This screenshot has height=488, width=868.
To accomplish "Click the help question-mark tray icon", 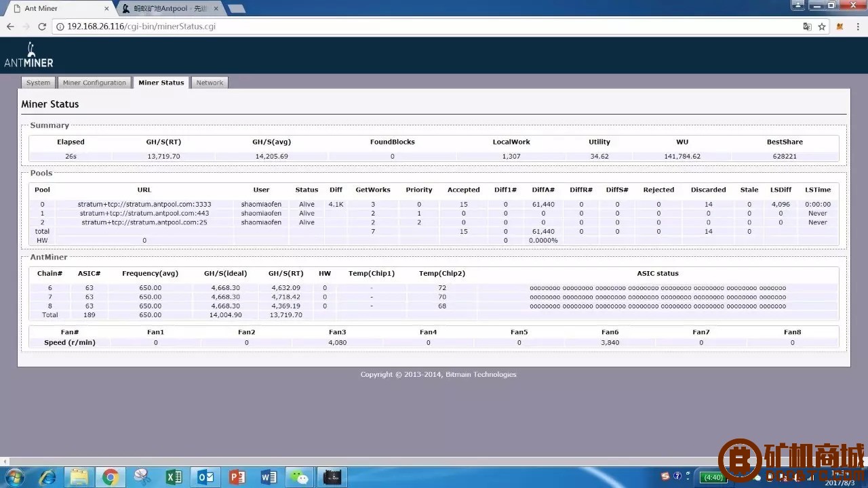I will 677,476.
